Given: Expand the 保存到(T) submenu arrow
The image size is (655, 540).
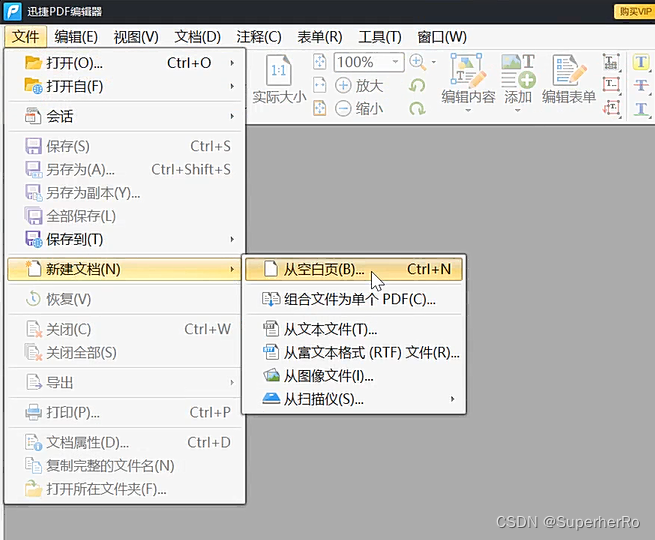Looking at the screenshot, I should pyautogui.click(x=232, y=239).
